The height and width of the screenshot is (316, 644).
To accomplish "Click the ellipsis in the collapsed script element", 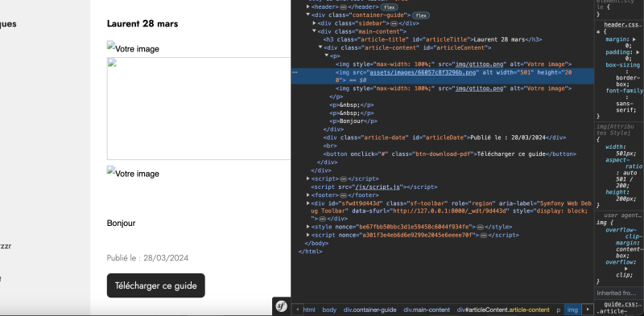I will [343, 179].
